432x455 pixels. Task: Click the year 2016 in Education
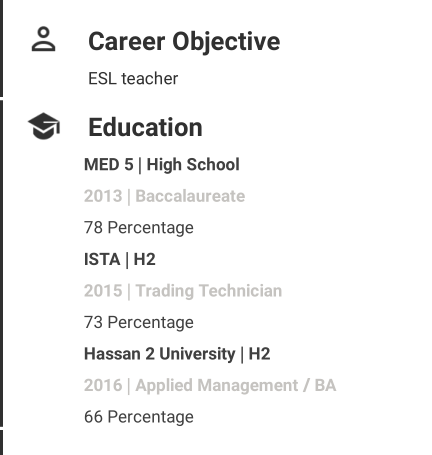103,385
